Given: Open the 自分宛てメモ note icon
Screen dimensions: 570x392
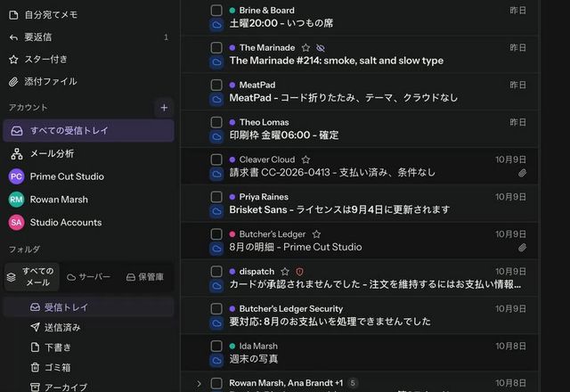Looking at the screenshot, I should point(13,15).
